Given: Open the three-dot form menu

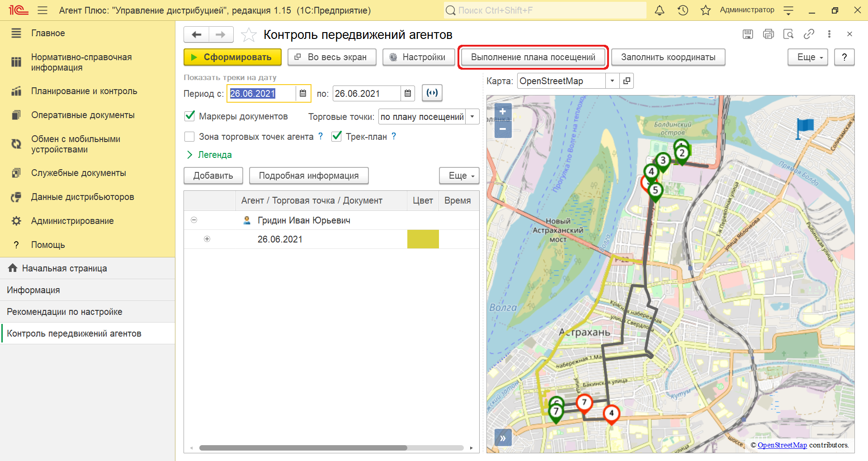Looking at the screenshot, I should tap(829, 34).
